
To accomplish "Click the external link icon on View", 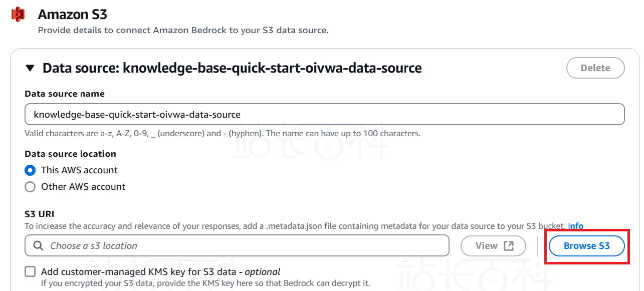I will click(509, 246).
